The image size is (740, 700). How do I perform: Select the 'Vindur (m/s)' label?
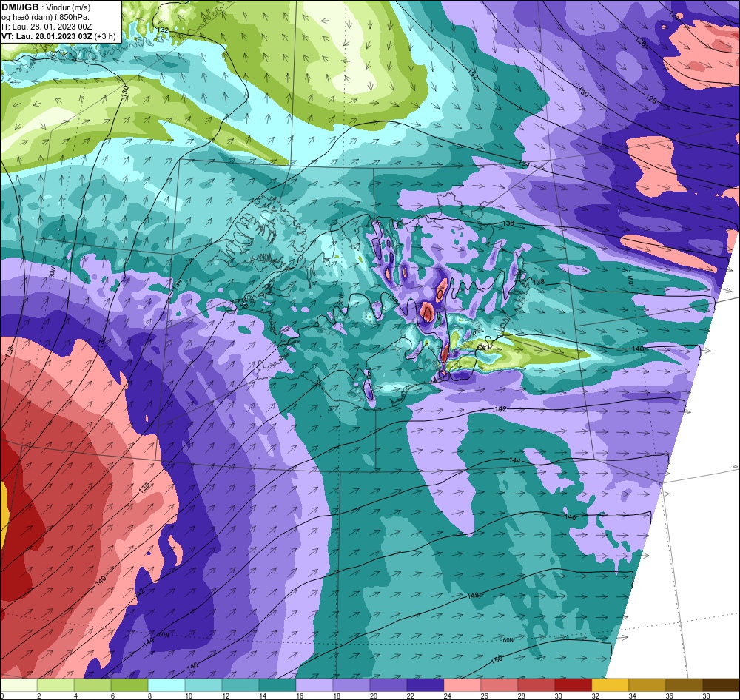[x=70, y=7]
